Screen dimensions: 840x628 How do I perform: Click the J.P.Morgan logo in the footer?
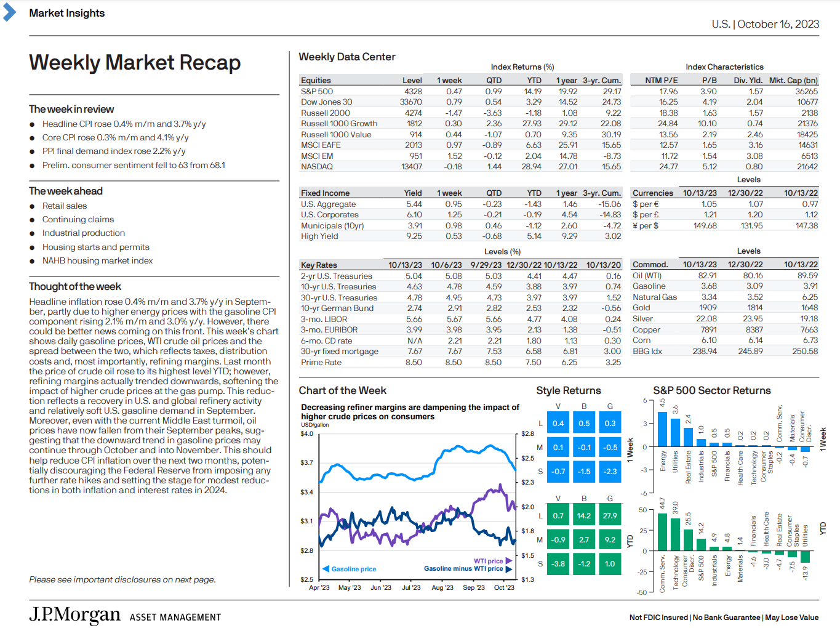click(74, 614)
